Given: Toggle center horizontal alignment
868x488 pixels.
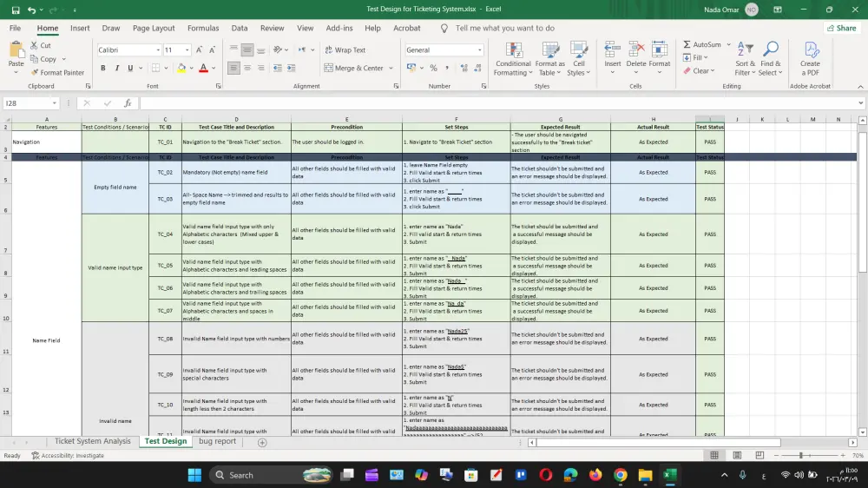Looking at the screenshot, I should 247,68.
